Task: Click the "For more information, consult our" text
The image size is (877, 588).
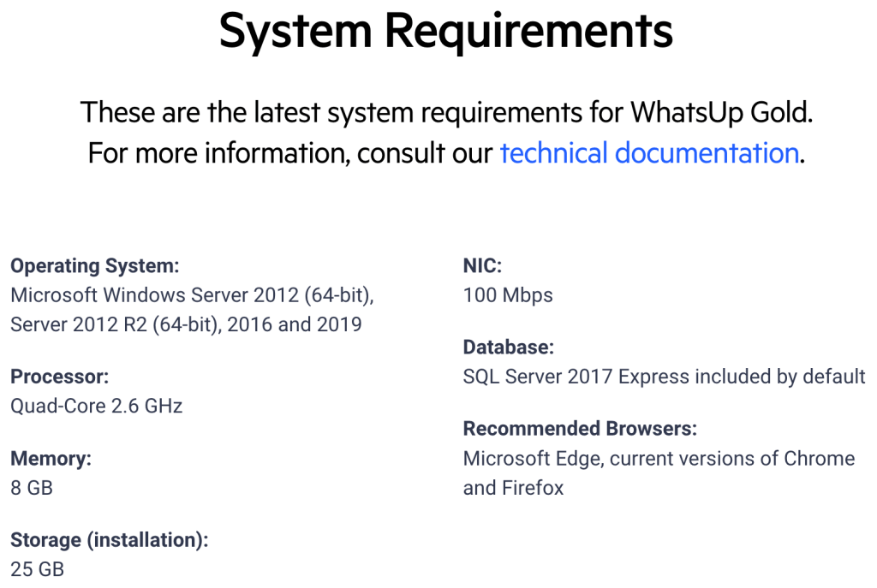Action: (291, 153)
